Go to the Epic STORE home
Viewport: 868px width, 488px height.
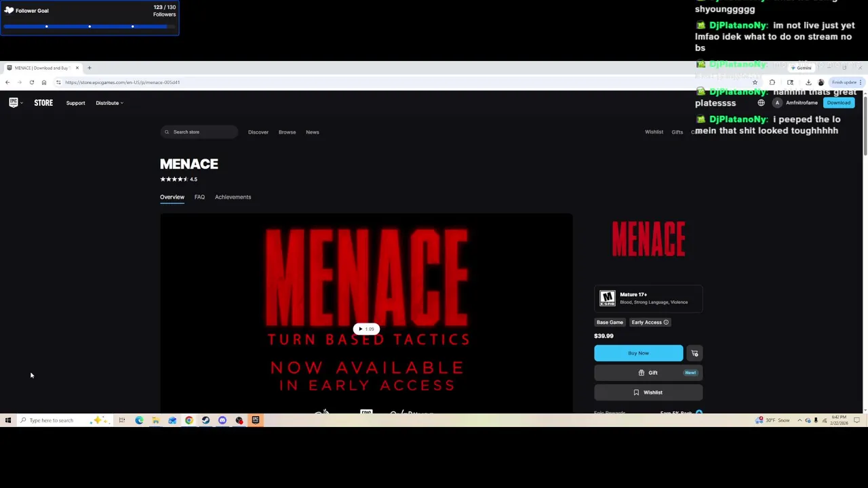(x=43, y=103)
